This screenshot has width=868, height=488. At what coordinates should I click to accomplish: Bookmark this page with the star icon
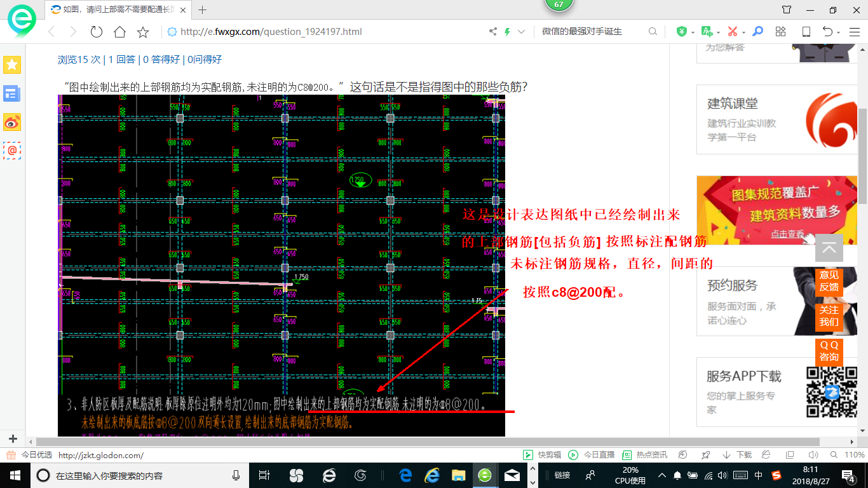pyautogui.click(x=143, y=32)
